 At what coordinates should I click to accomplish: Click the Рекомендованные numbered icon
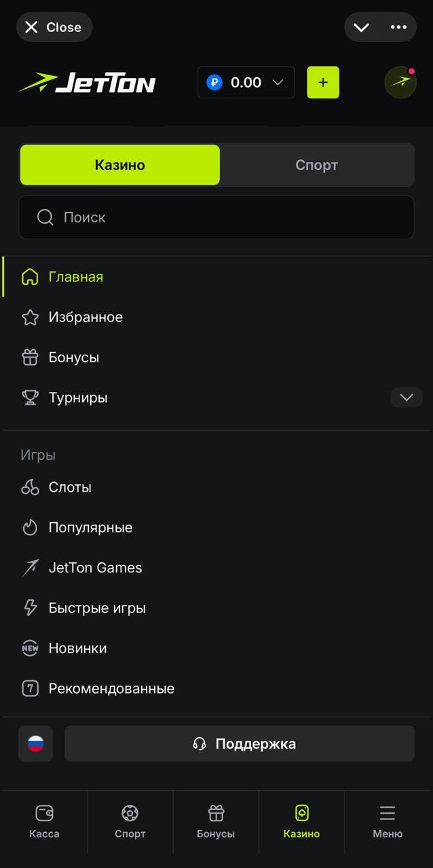coord(30,688)
